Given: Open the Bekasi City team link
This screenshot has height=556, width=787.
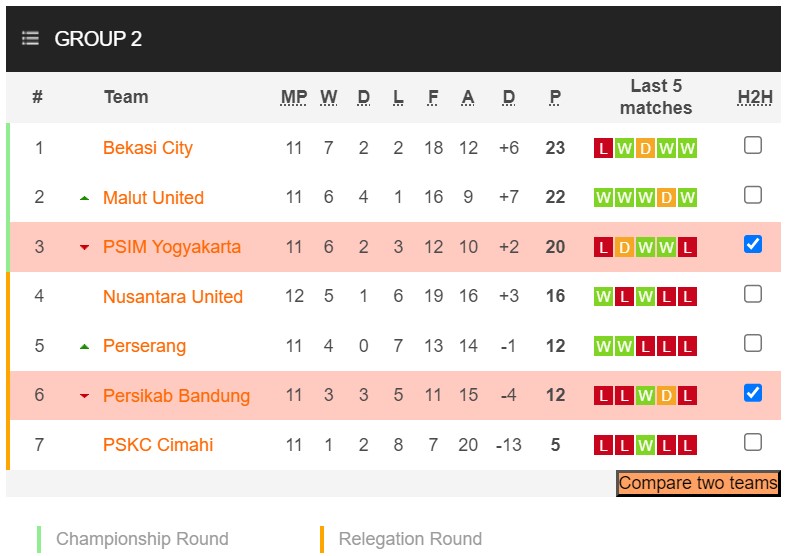Looking at the screenshot, I should pos(148,148).
